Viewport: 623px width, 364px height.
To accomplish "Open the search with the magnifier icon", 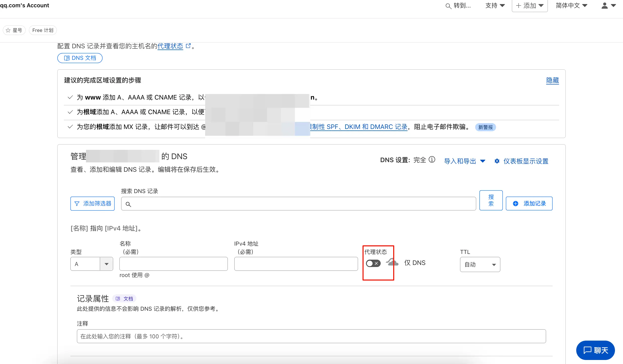I will point(449,6).
